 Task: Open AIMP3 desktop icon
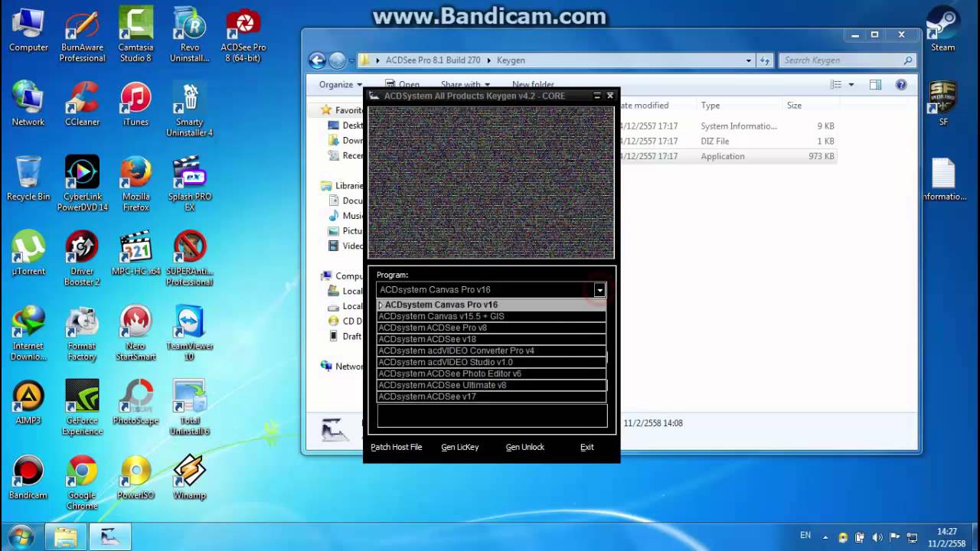(x=28, y=403)
